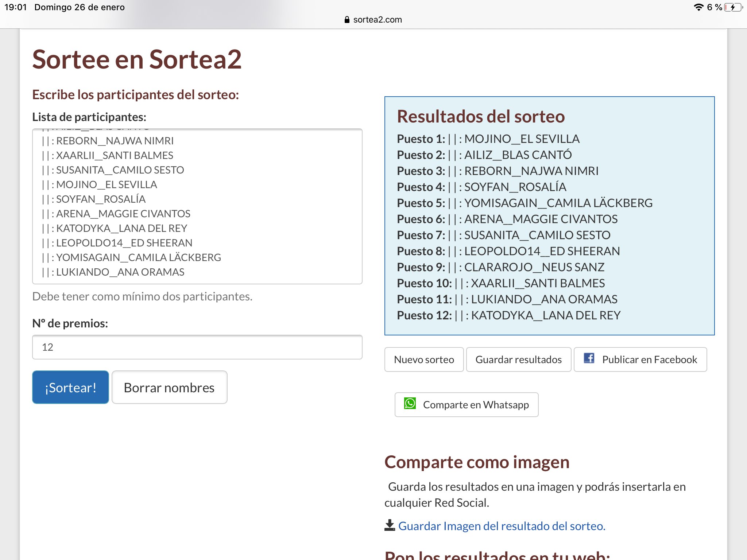Click the download arrow icon

390,525
